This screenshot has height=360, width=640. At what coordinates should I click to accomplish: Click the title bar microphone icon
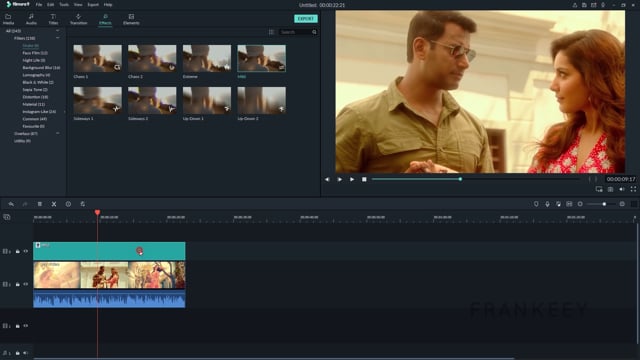click(x=603, y=5)
